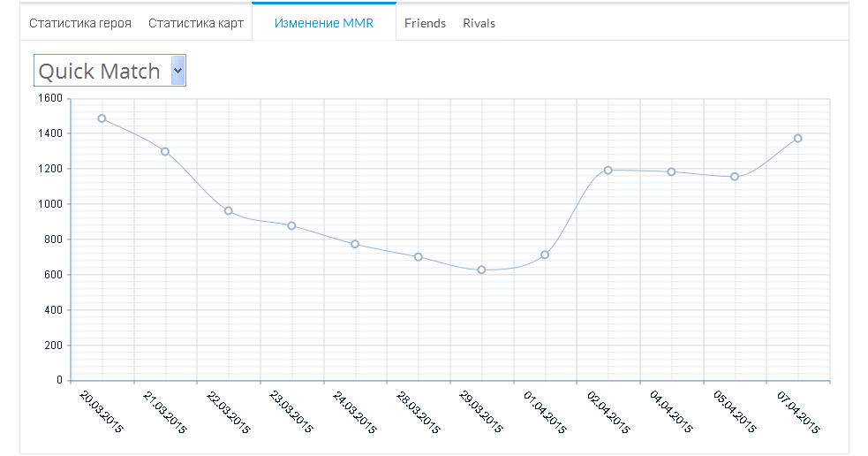Select the data point at 02.04.2015
Viewport: 868px width, 456px height.
[608, 170]
